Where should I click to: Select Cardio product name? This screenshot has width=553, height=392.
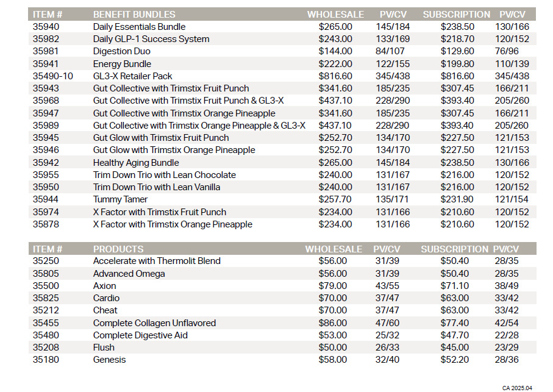(106, 298)
